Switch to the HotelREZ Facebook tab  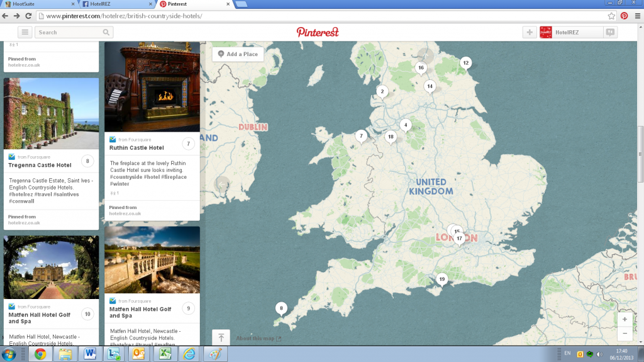(x=117, y=4)
